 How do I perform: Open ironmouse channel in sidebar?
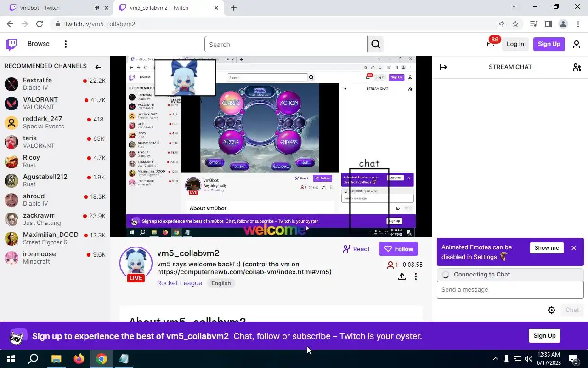[x=55, y=258]
